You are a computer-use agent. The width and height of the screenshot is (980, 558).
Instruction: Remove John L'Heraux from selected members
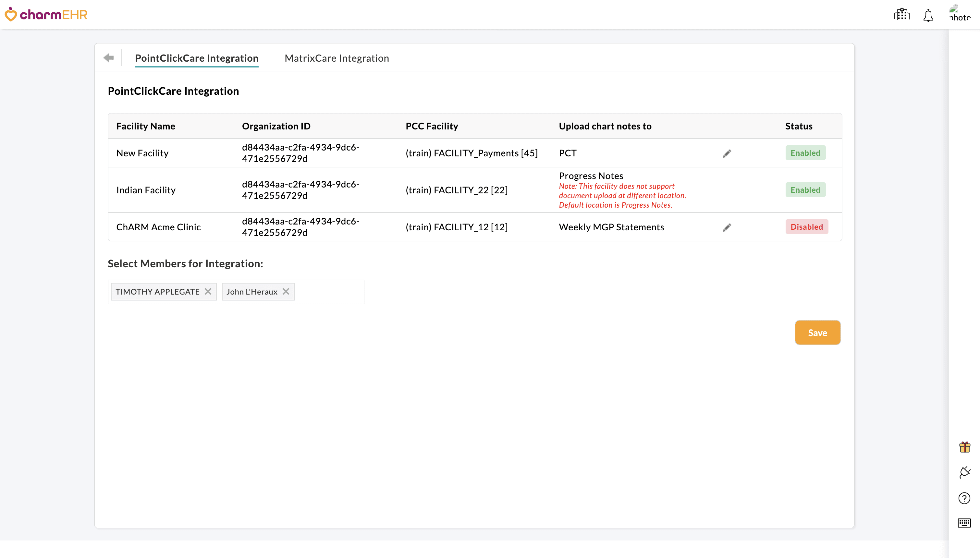(286, 291)
